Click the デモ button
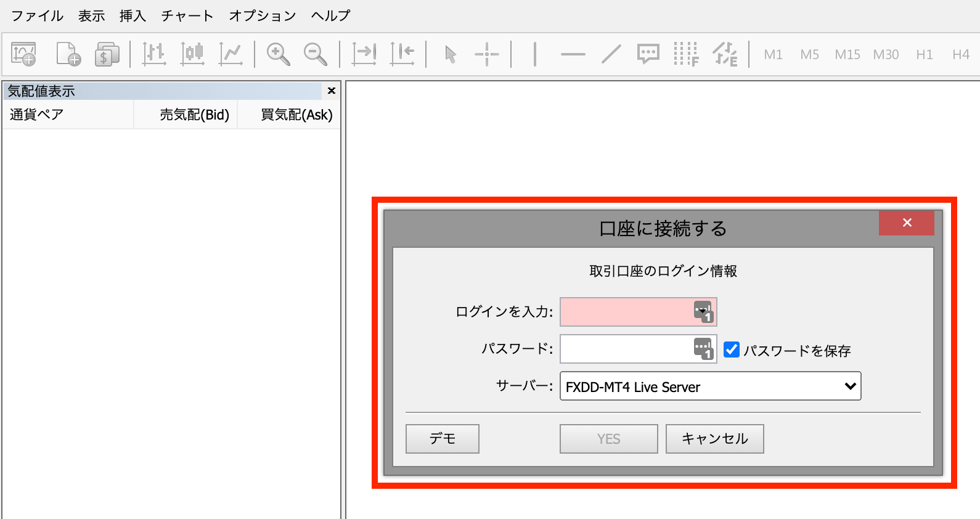Image resolution: width=980 pixels, height=519 pixels. coord(443,439)
